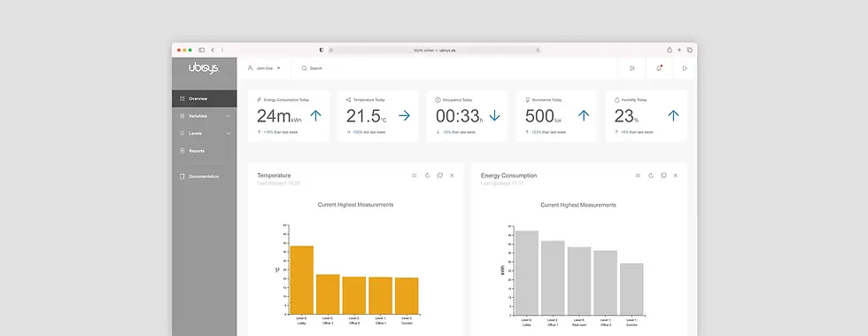This screenshot has width=868, height=336.
Task: Click the logout icon in header
Action: [685, 68]
